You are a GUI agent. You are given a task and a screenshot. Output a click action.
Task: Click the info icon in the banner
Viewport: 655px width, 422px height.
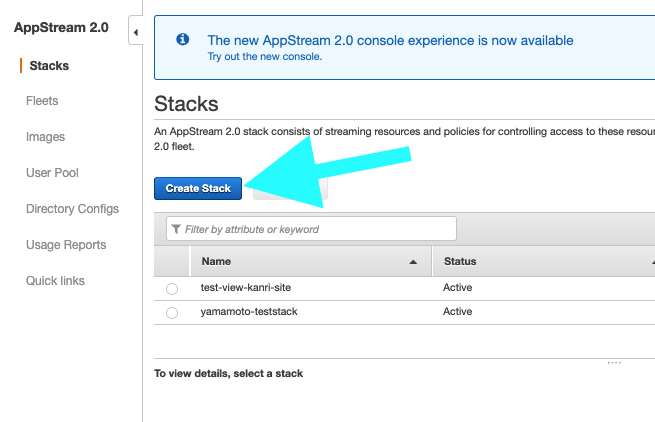pos(183,39)
